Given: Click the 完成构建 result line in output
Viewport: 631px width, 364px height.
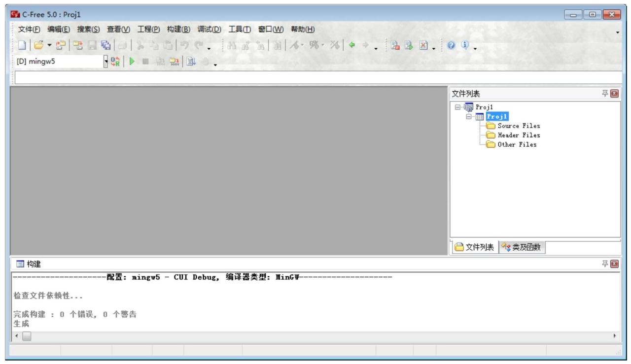Looking at the screenshot, I should tap(75, 314).
